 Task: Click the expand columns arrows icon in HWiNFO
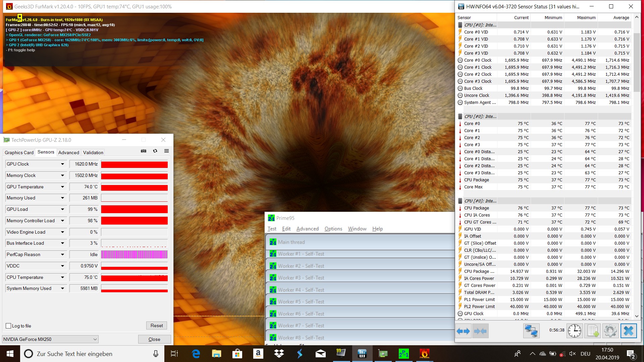coord(463,331)
